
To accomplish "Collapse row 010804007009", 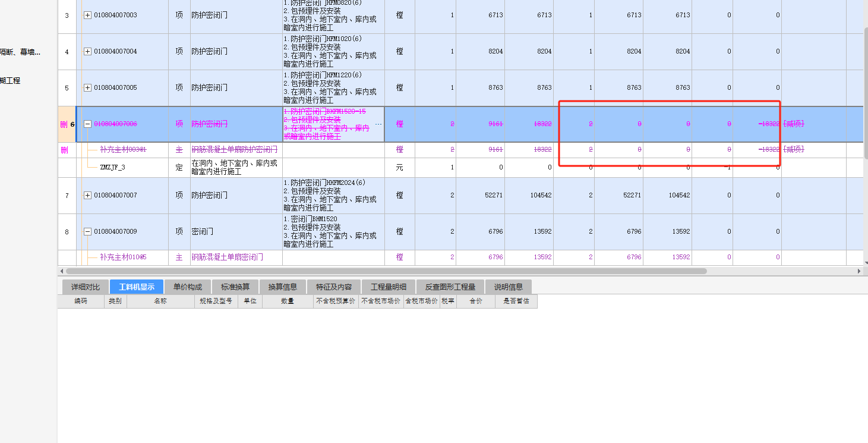I will point(88,232).
